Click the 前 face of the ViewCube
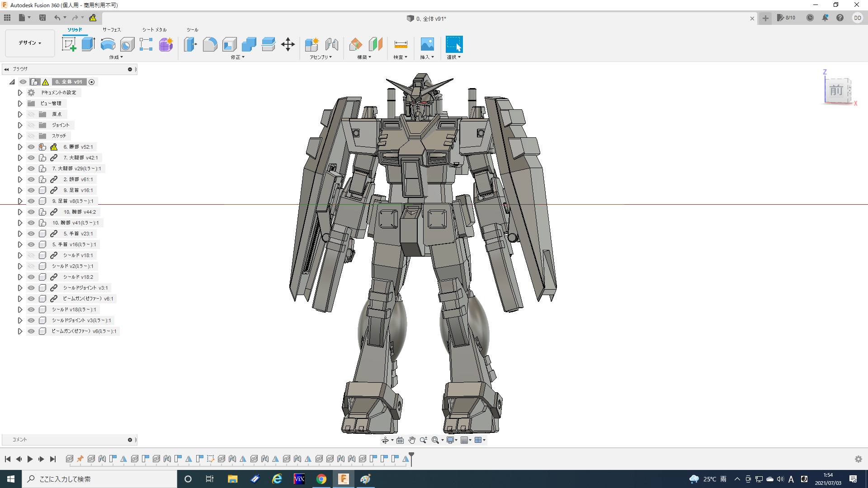 (836, 90)
